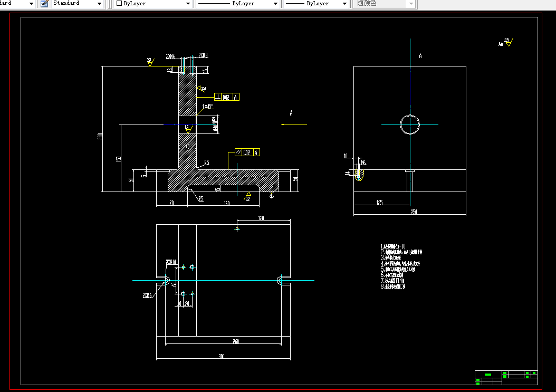Select the 2XR6 slot radius callout

147,295
